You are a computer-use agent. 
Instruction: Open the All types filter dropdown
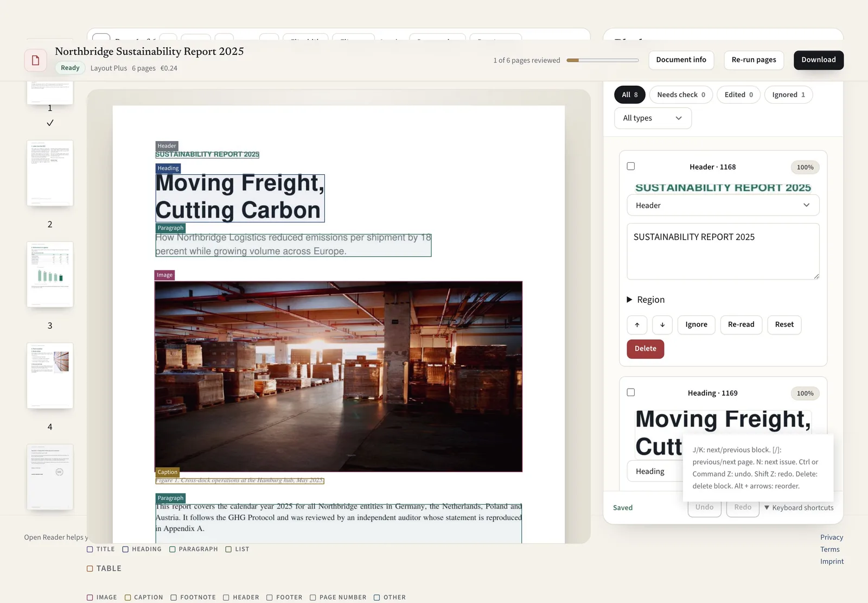click(x=653, y=118)
